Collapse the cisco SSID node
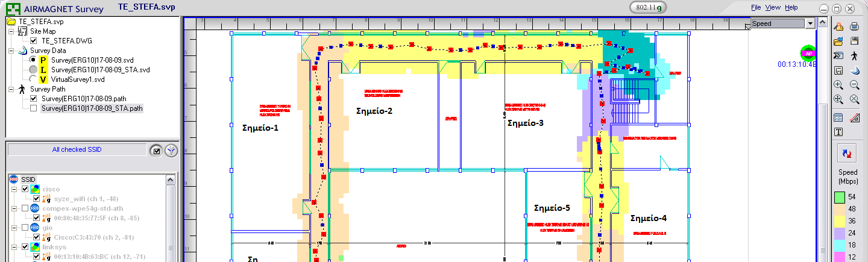Viewport: 868px width, 262px height. coord(14,189)
